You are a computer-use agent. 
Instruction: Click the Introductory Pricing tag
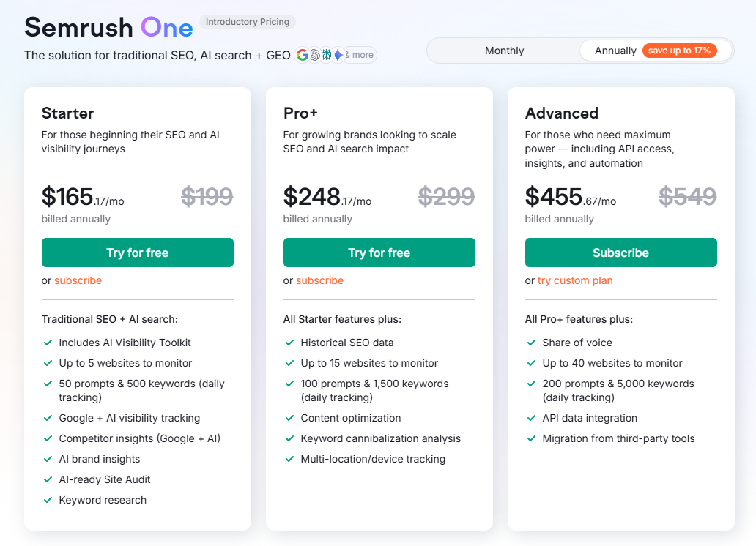click(248, 22)
